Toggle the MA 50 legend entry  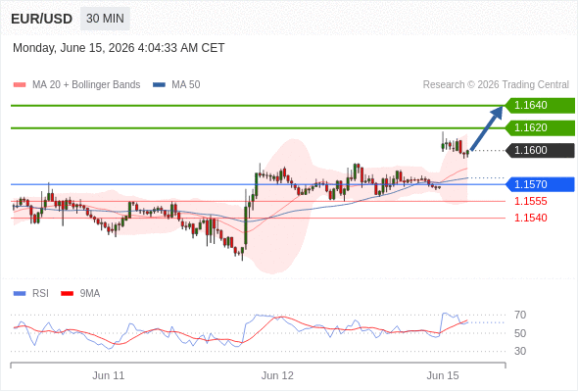(176, 85)
